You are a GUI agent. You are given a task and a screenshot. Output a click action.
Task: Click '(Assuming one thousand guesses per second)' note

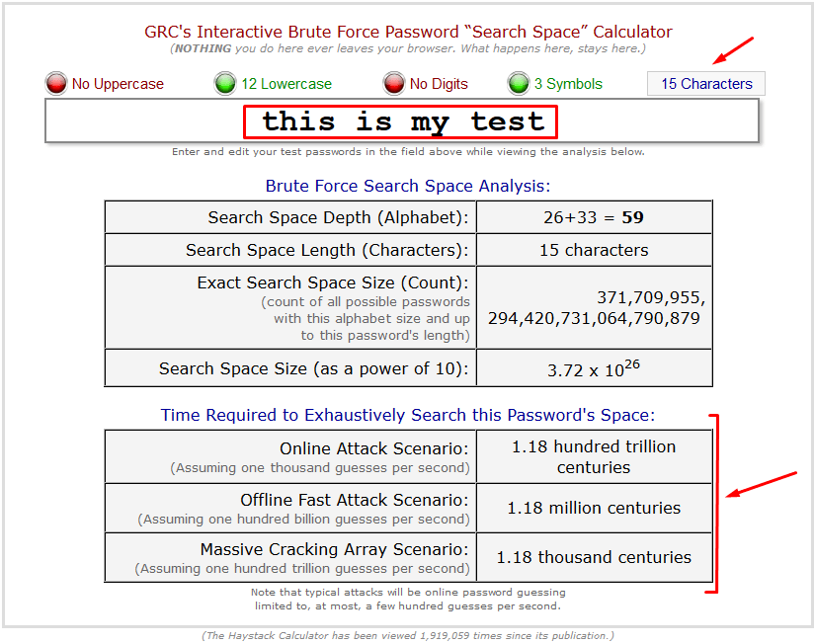click(x=320, y=468)
